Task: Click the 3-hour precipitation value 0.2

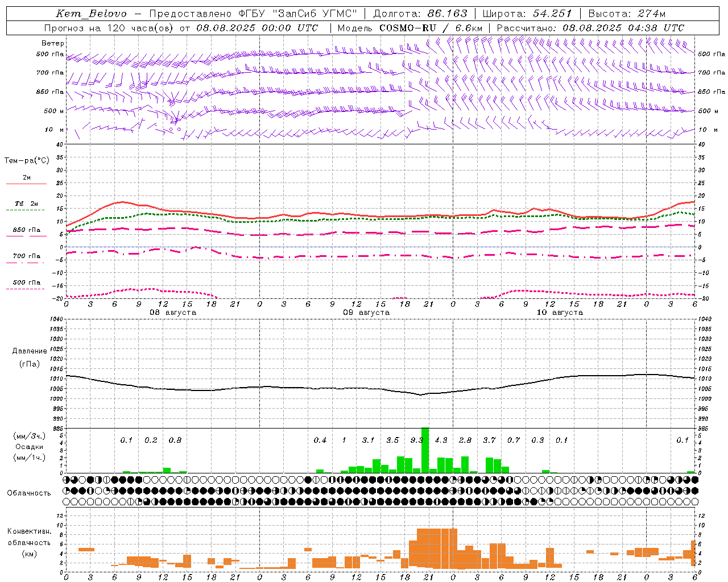Action: [151, 440]
